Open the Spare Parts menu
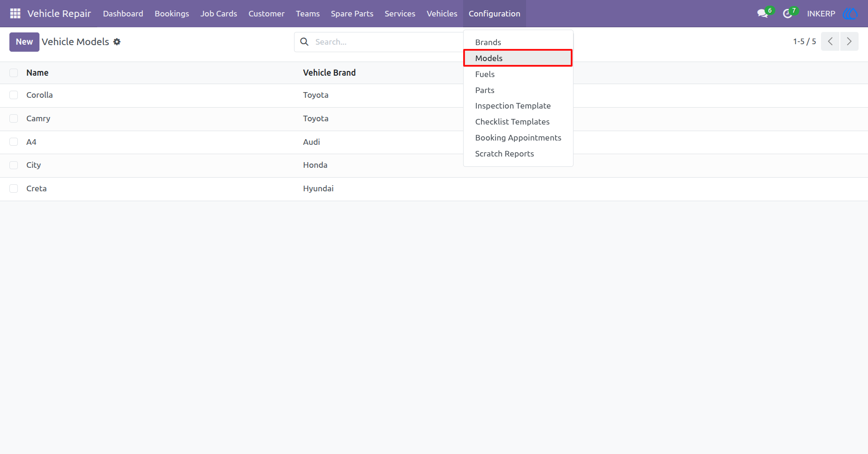The width and height of the screenshot is (868, 454). point(352,14)
